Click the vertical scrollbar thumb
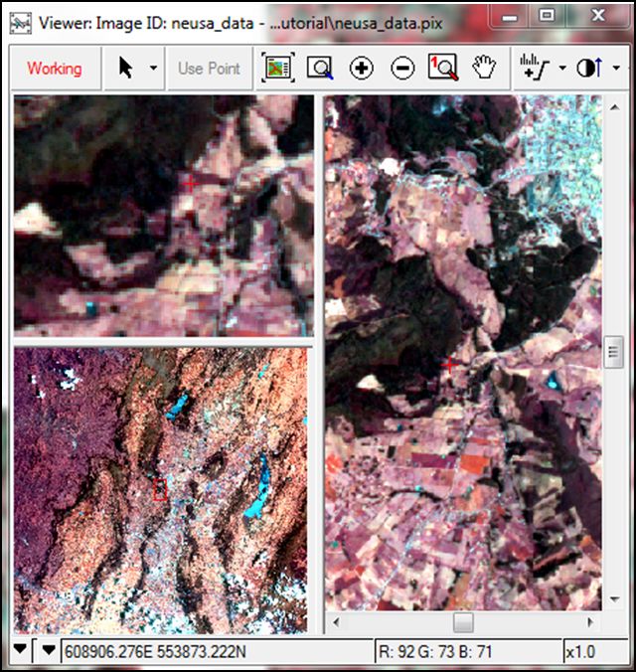Image resolution: width=636 pixels, height=672 pixels. pyautogui.click(x=614, y=352)
